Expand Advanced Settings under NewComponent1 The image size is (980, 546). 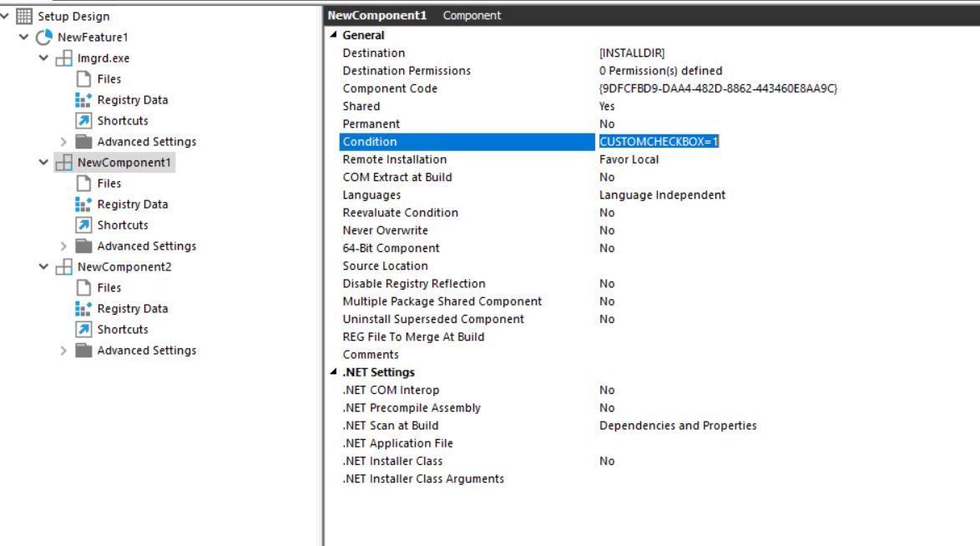63,246
